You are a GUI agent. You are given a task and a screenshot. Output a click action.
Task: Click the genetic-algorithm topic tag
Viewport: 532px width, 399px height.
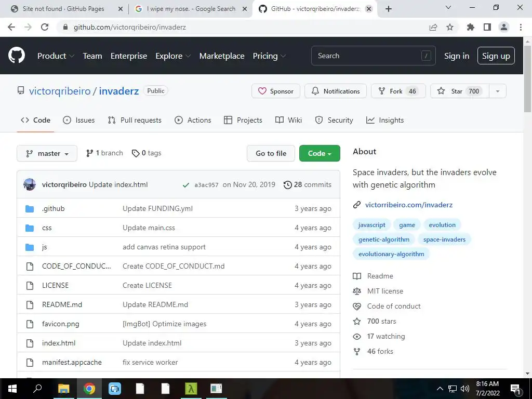pos(384,240)
